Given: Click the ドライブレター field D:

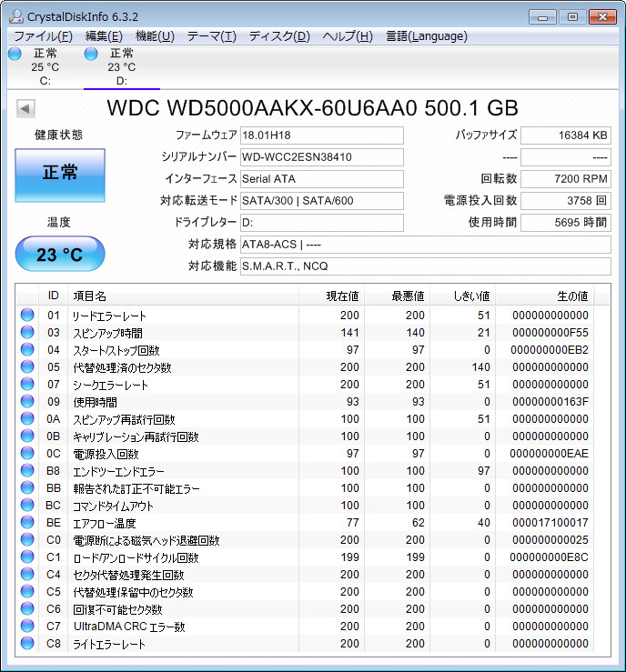Looking at the screenshot, I should (x=321, y=223).
